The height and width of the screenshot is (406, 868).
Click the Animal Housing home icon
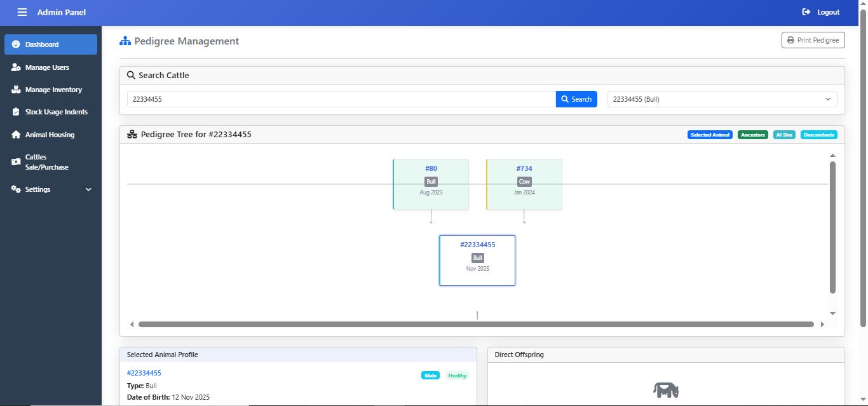pyautogui.click(x=16, y=135)
